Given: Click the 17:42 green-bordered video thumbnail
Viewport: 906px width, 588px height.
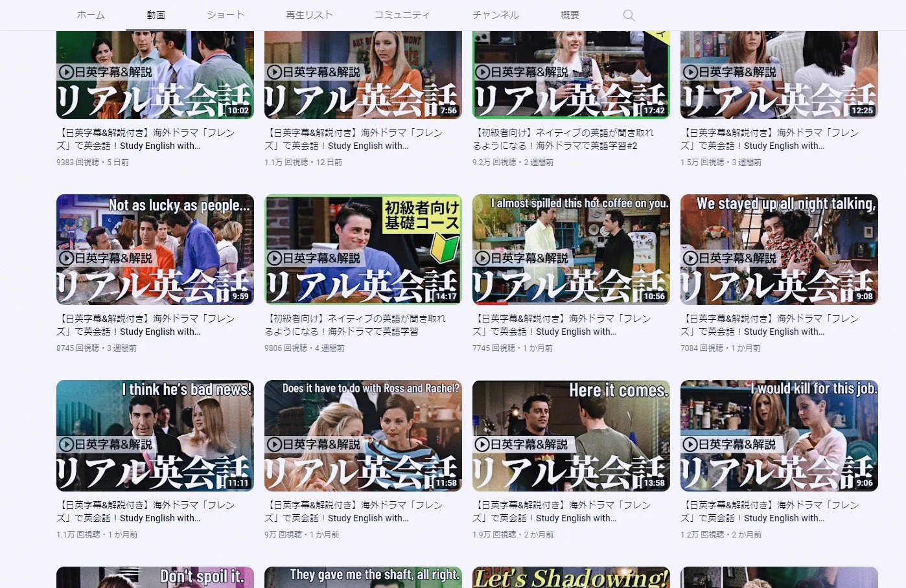Looking at the screenshot, I should 571,75.
